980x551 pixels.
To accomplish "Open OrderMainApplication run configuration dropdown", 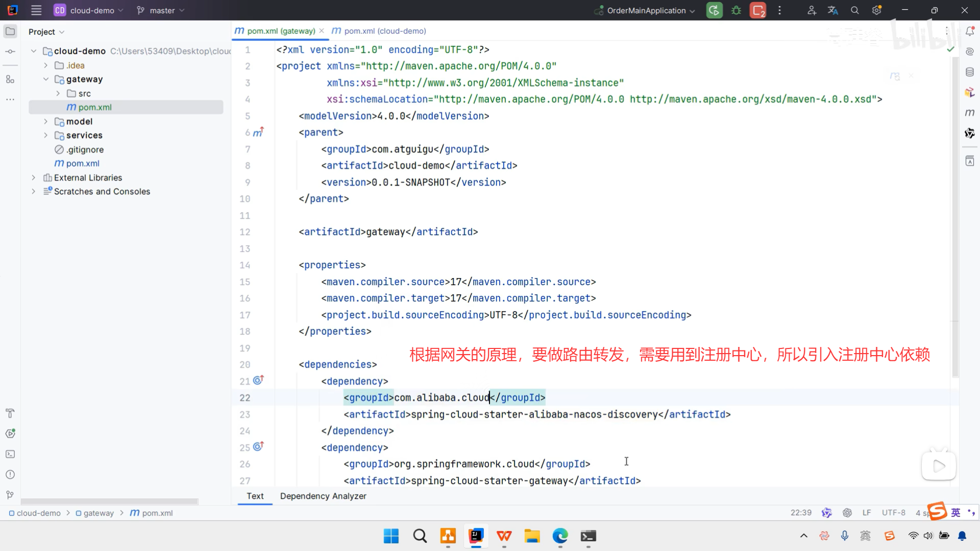I will 646,10.
